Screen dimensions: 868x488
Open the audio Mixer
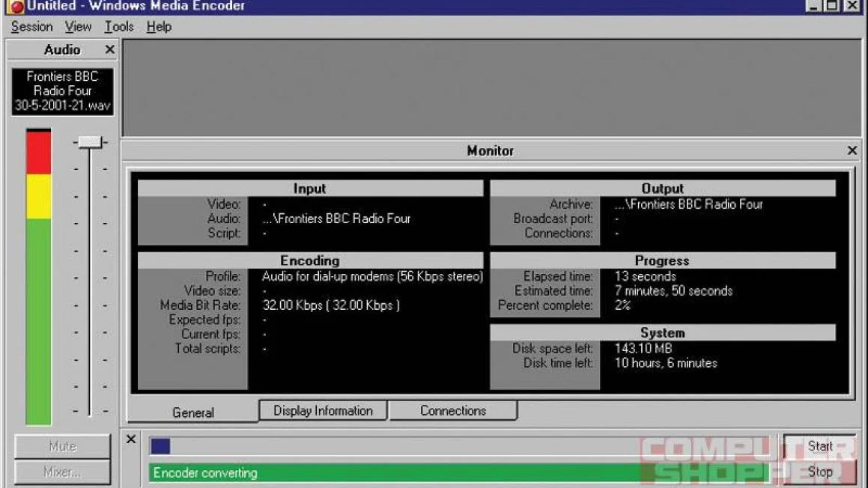point(62,473)
